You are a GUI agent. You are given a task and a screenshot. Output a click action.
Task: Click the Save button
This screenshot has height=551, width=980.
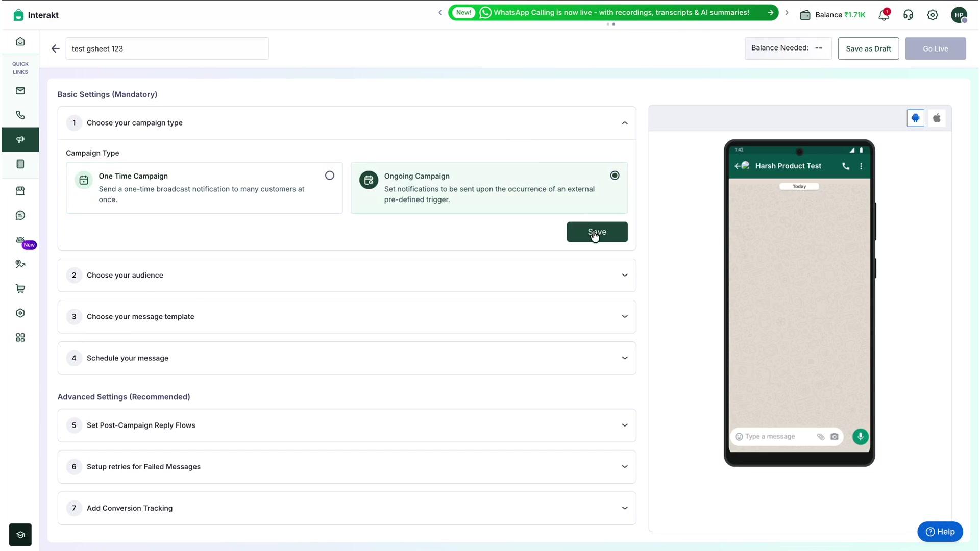597,232
